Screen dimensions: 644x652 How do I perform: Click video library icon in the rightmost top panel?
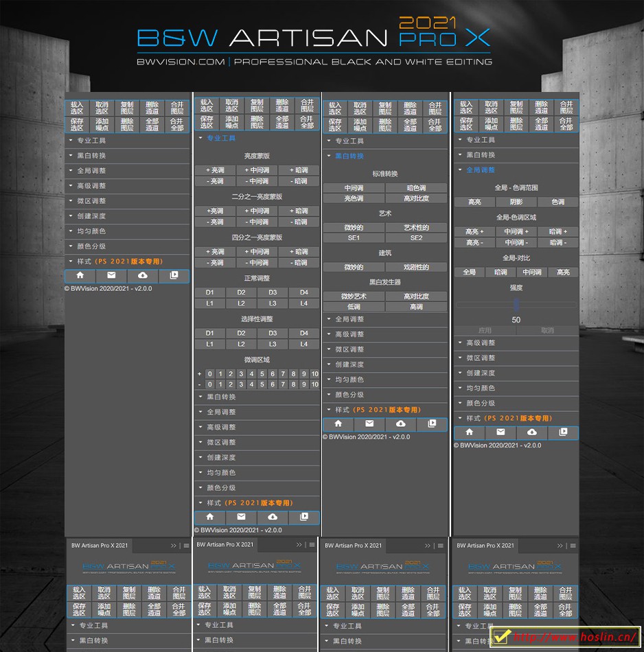pyautogui.click(x=563, y=432)
